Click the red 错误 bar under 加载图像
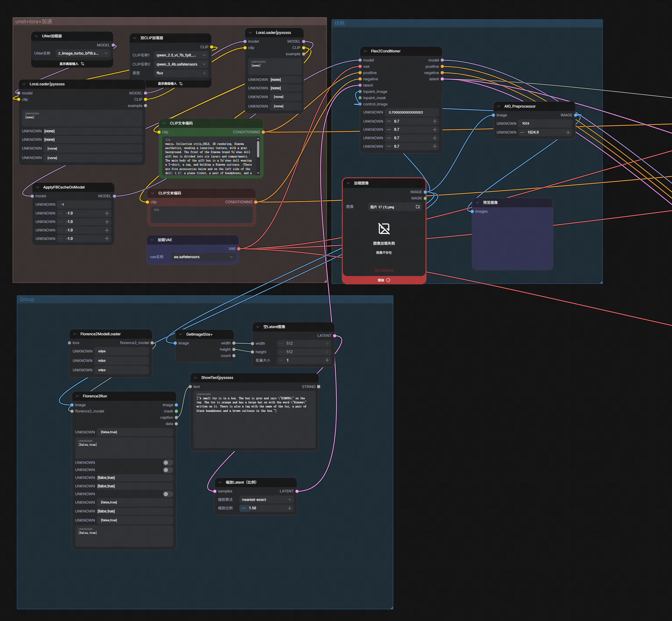The image size is (672, 621). [x=384, y=280]
